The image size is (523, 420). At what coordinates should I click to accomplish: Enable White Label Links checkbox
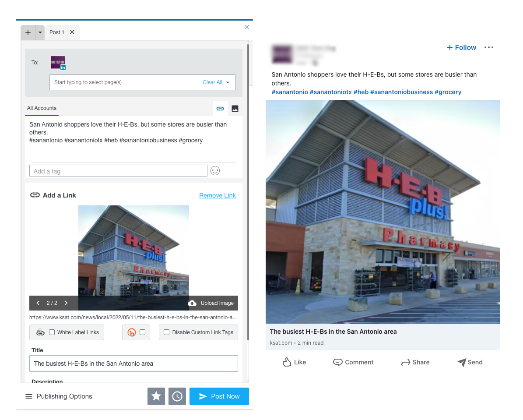point(52,332)
